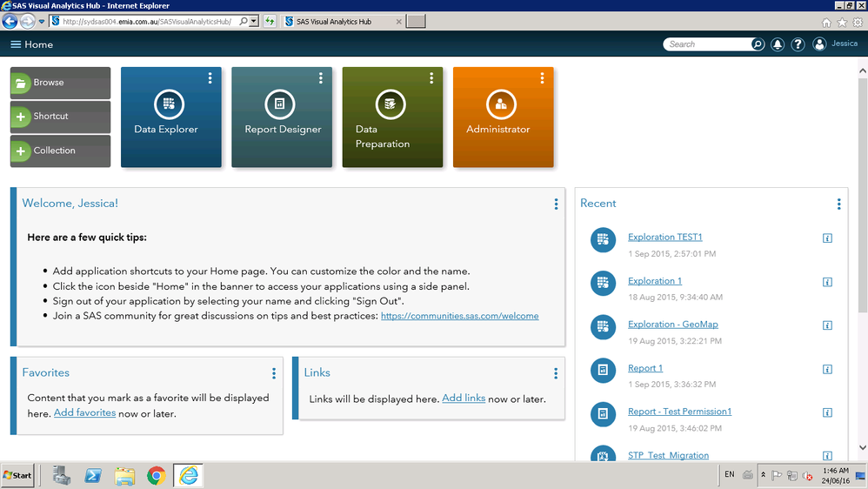This screenshot has width=868, height=489.
Task: Click the browser Back button
Action: click(x=10, y=22)
